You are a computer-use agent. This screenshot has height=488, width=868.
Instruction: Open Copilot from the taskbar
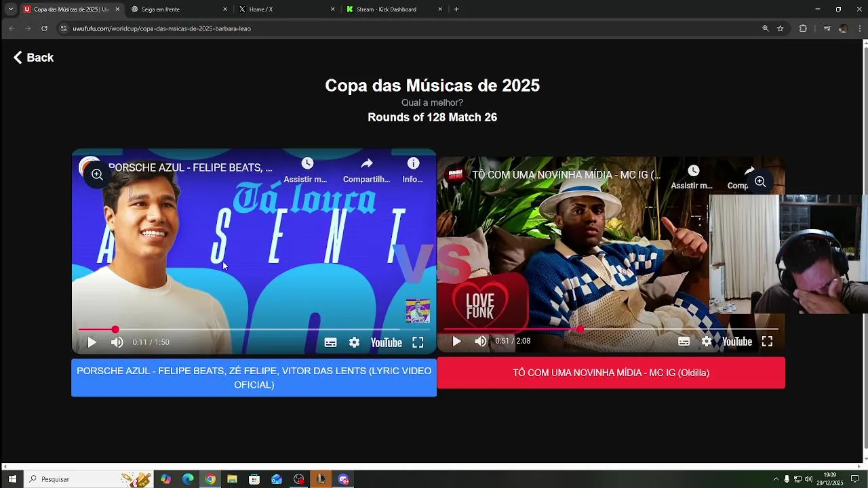(165, 479)
